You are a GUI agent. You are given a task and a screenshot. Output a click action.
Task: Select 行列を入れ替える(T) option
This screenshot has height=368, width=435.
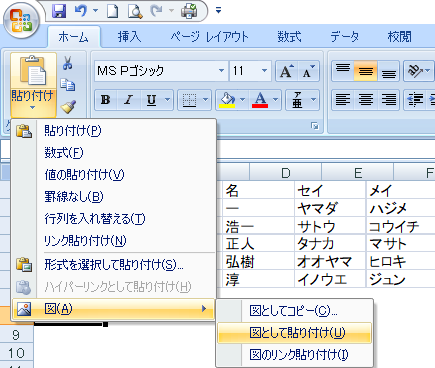click(113, 219)
